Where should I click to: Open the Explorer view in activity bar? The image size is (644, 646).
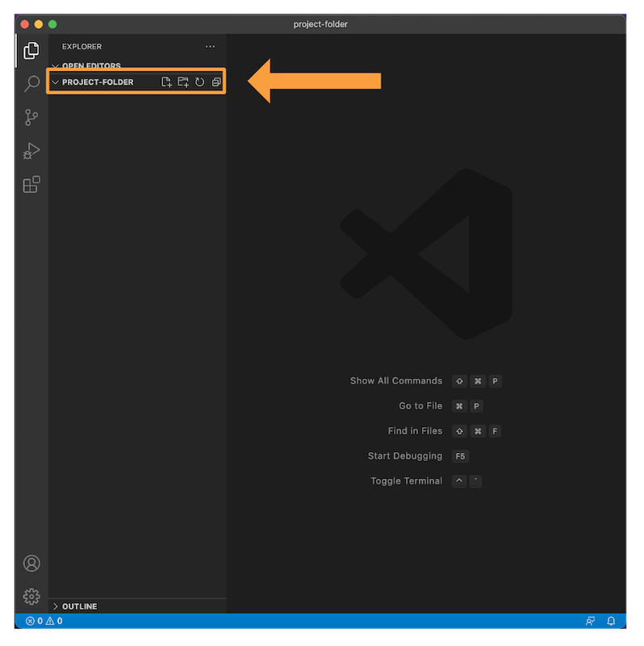[31, 50]
